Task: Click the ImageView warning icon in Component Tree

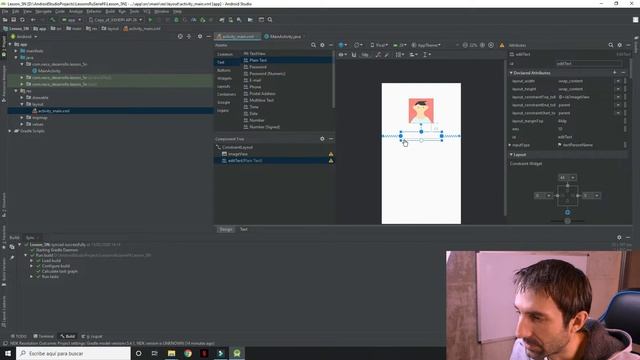Action: 331,154
